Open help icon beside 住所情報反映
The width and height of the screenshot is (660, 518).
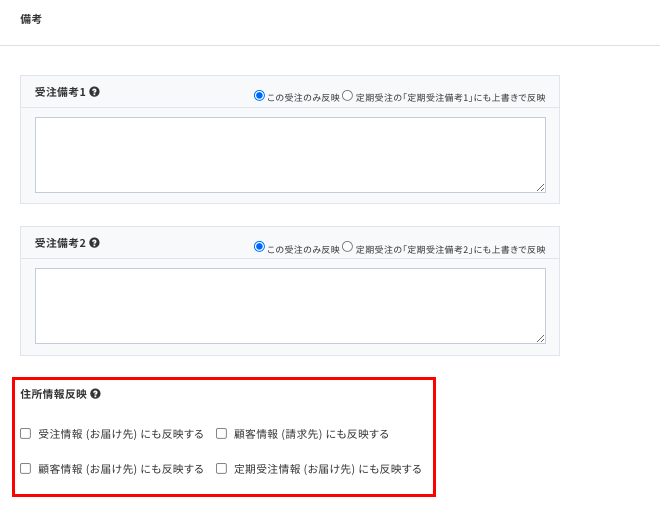96,394
